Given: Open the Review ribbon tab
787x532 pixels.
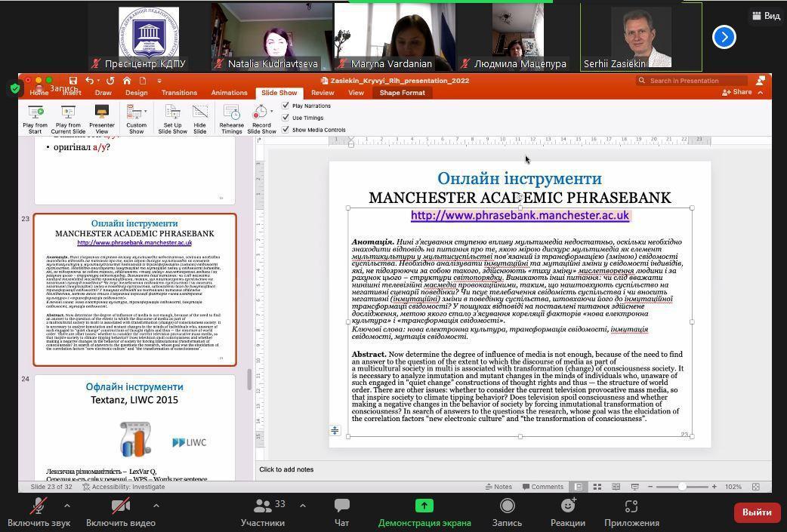Looking at the screenshot, I should point(323,93).
